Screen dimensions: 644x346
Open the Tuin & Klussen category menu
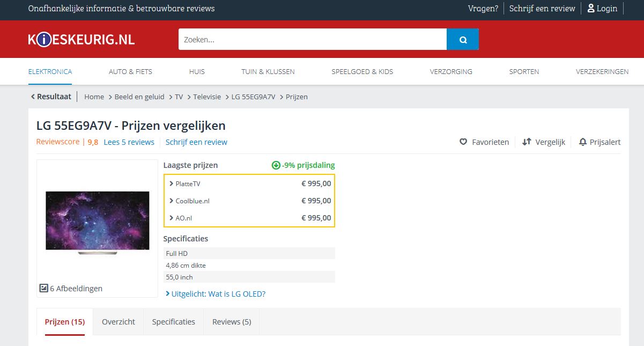pos(268,71)
